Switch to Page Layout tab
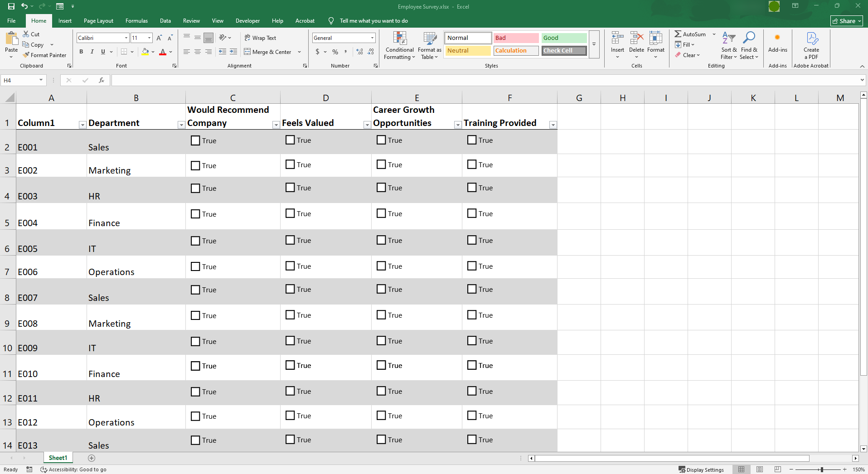Viewport: 868px width, 474px height. (x=98, y=21)
